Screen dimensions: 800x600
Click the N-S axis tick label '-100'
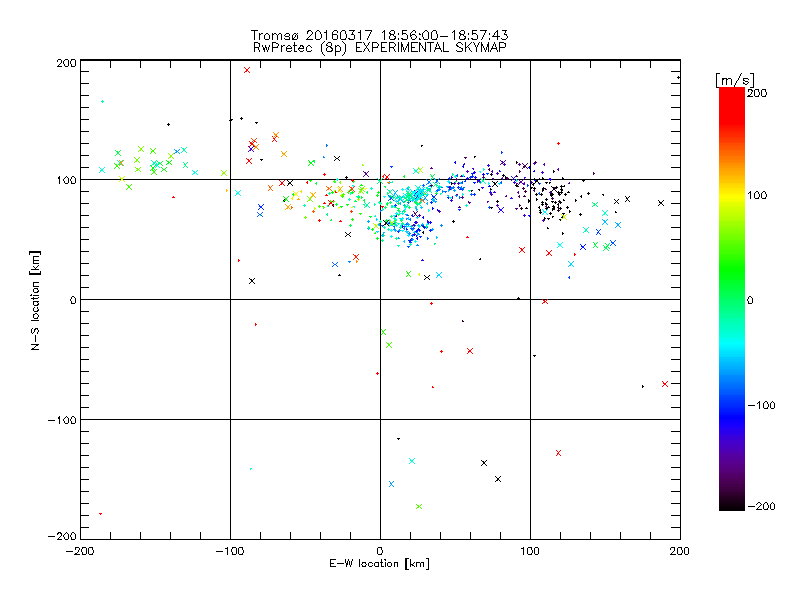[62, 420]
